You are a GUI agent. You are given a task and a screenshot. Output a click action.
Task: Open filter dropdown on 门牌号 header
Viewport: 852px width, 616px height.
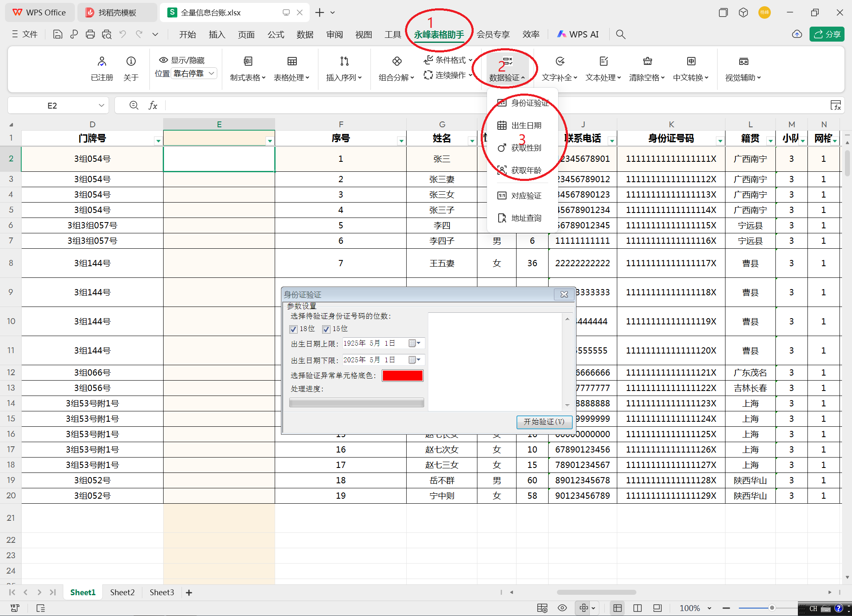coord(158,141)
